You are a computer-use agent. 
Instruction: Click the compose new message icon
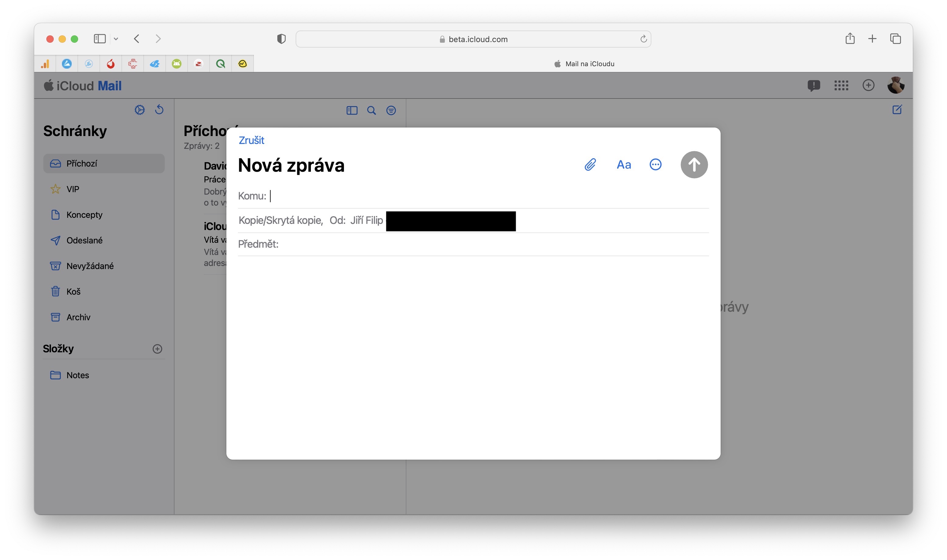pyautogui.click(x=897, y=110)
